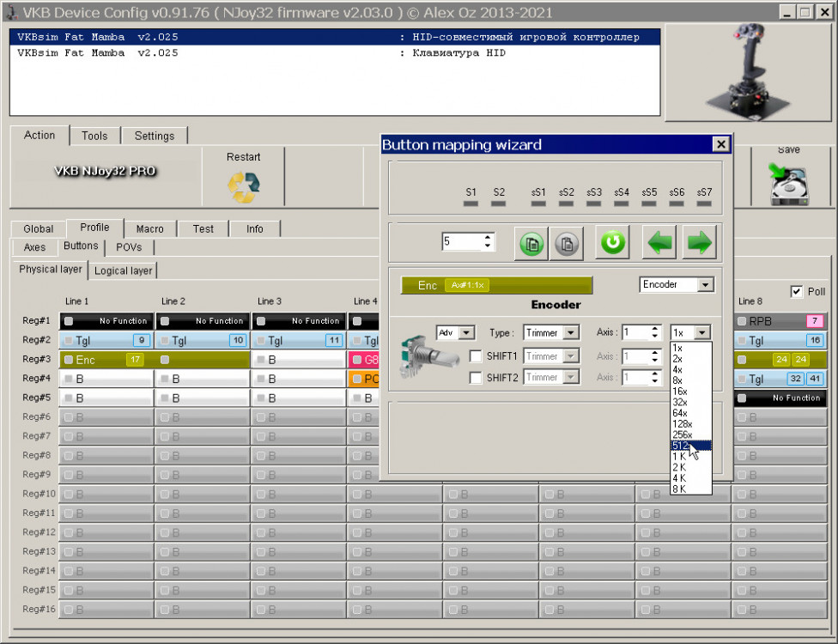
Task: Click the gray paste button in wizard
Action: pyautogui.click(x=567, y=243)
